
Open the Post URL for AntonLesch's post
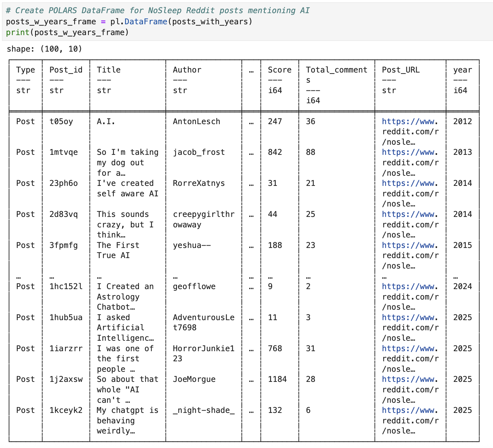click(409, 122)
